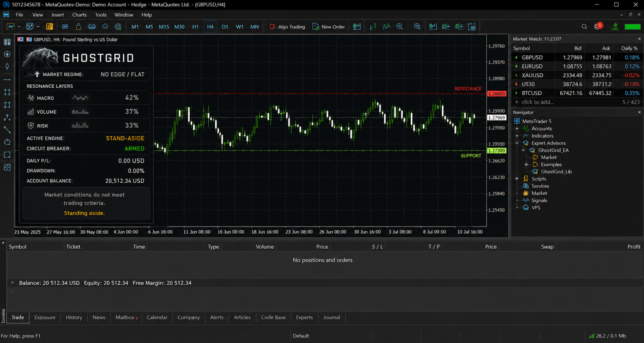The image size is (644, 343).
Task: Click the indicators list icon in toolbar
Action: [x=459, y=27]
